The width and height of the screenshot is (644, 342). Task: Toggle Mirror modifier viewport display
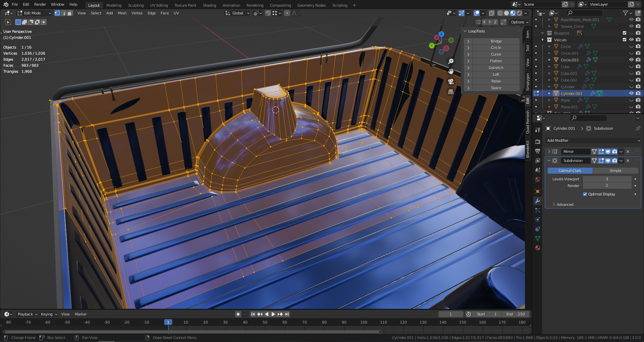point(608,152)
